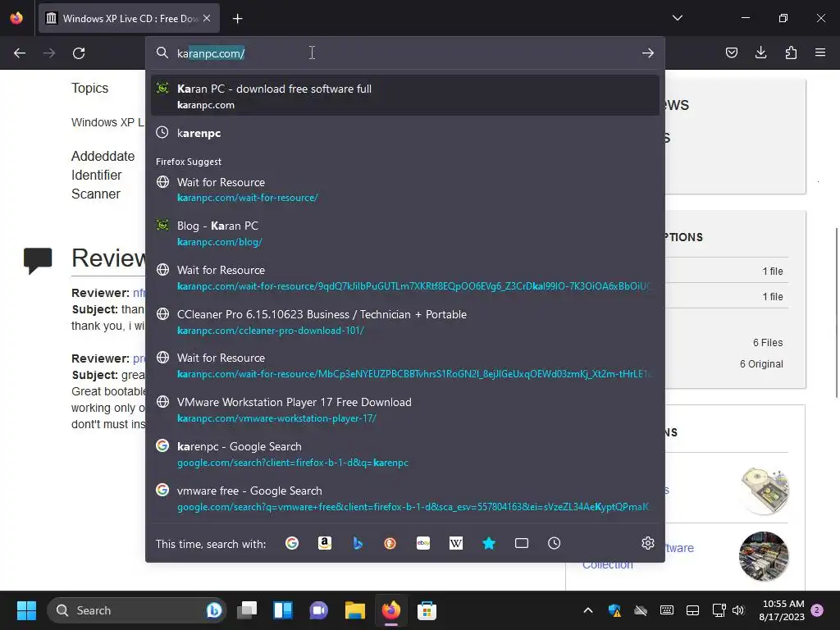Open the Pocket save icon
Screen dimensions: 840x630
(x=732, y=52)
